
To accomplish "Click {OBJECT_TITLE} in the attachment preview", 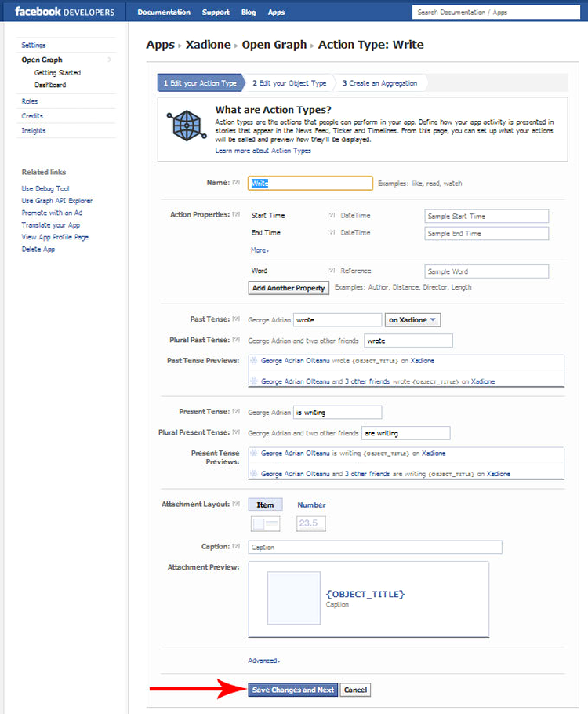I will (x=365, y=594).
